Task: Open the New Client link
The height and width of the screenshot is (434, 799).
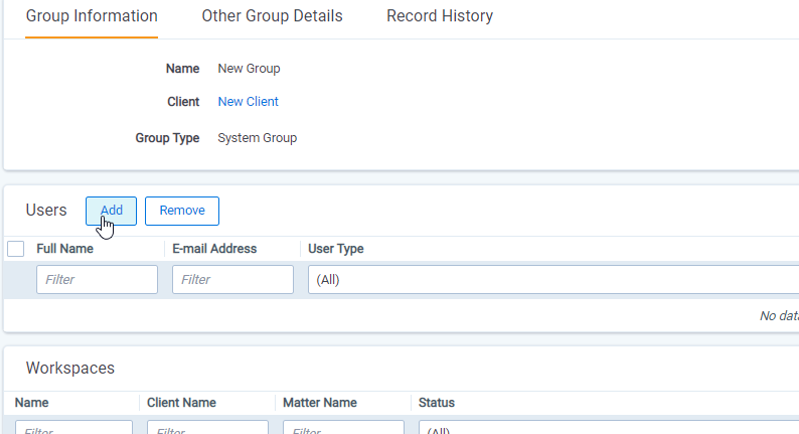Action: click(248, 102)
